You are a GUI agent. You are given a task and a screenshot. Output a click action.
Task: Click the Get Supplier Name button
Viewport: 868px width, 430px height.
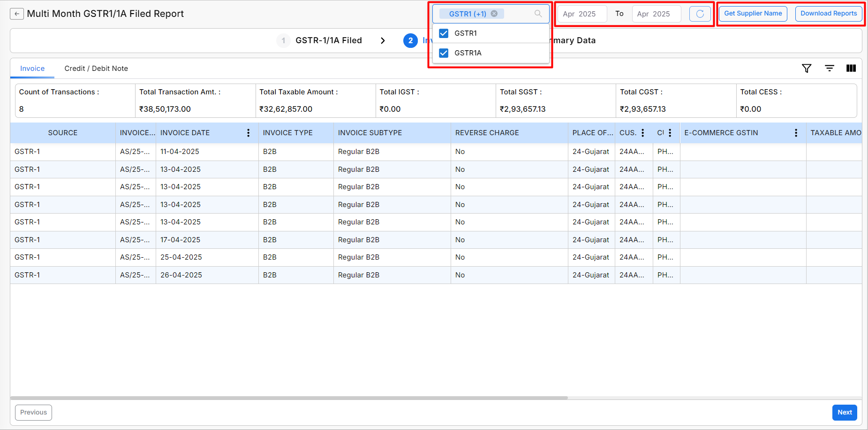753,14
